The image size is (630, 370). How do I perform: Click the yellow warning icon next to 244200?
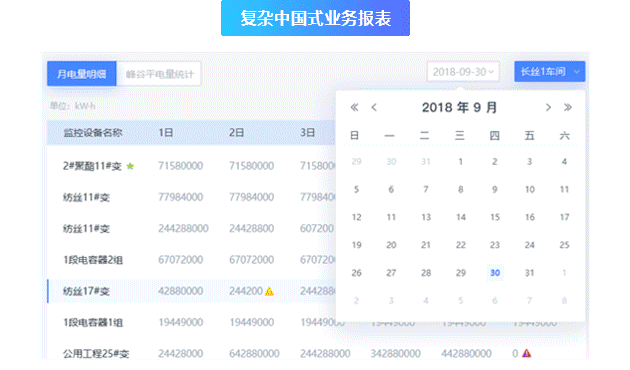(269, 291)
